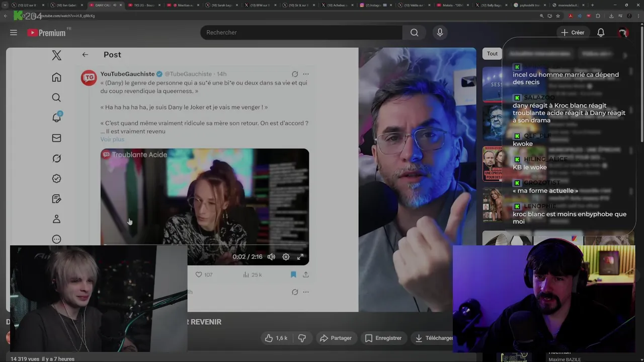The image size is (644, 362).
Task: Open X verified badge icon in sidebar
Action: click(56, 178)
